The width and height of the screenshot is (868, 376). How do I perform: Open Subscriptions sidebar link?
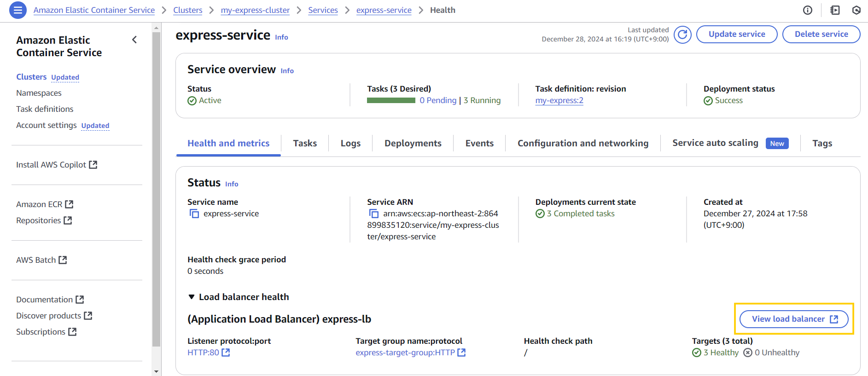click(x=41, y=332)
